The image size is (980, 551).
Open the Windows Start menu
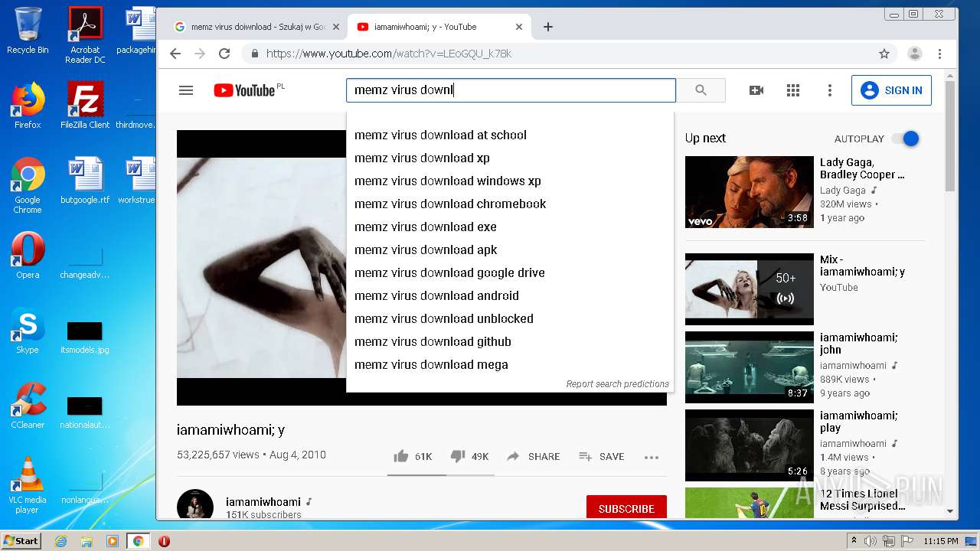click(x=21, y=541)
